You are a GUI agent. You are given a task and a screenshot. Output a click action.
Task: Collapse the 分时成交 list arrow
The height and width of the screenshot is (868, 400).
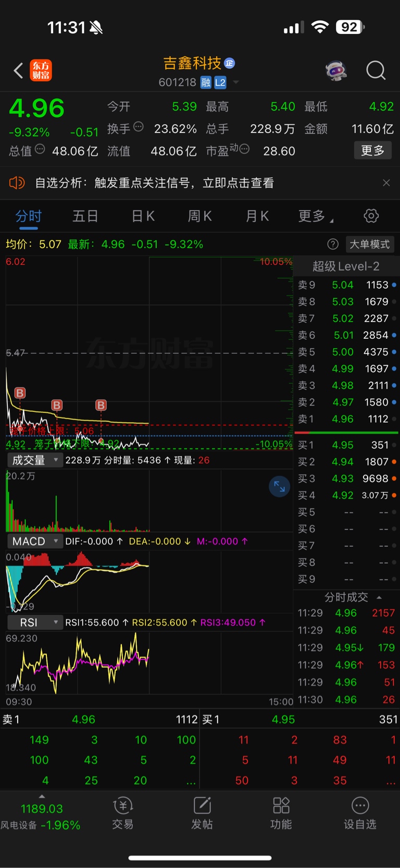tap(379, 597)
